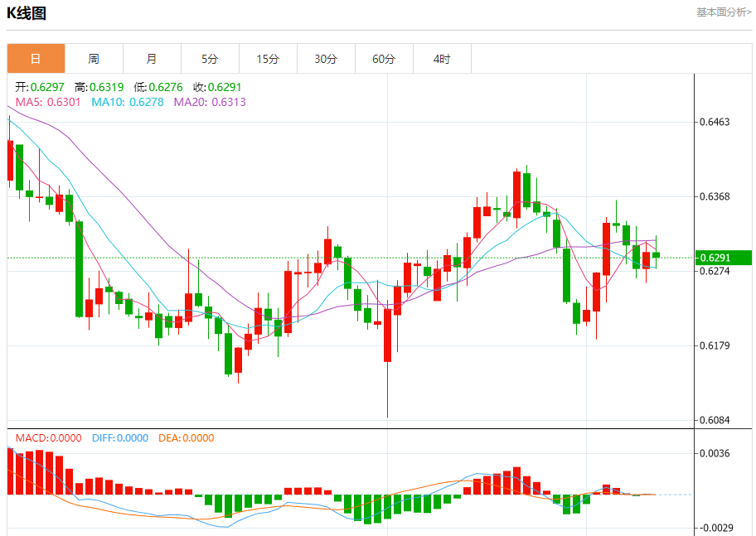The width and height of the screenshot is (756, 536).
Task: Open the 4时 four-hour tab
Action: [442, 59]
